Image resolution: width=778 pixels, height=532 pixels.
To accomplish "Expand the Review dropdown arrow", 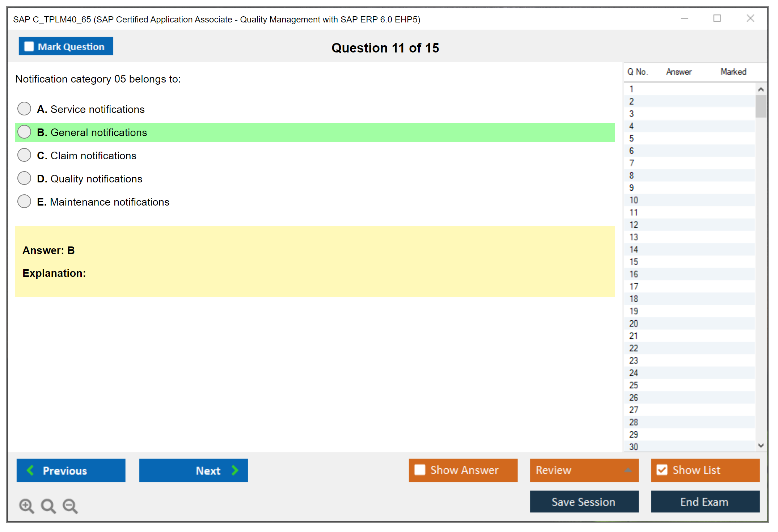I will point(628,470).
